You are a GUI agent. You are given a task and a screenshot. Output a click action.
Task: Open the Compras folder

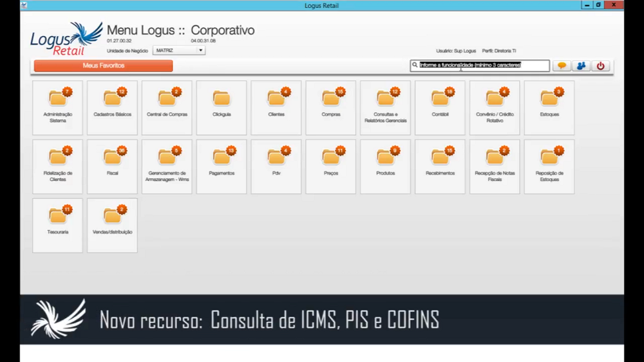click(x=330, y=108)
